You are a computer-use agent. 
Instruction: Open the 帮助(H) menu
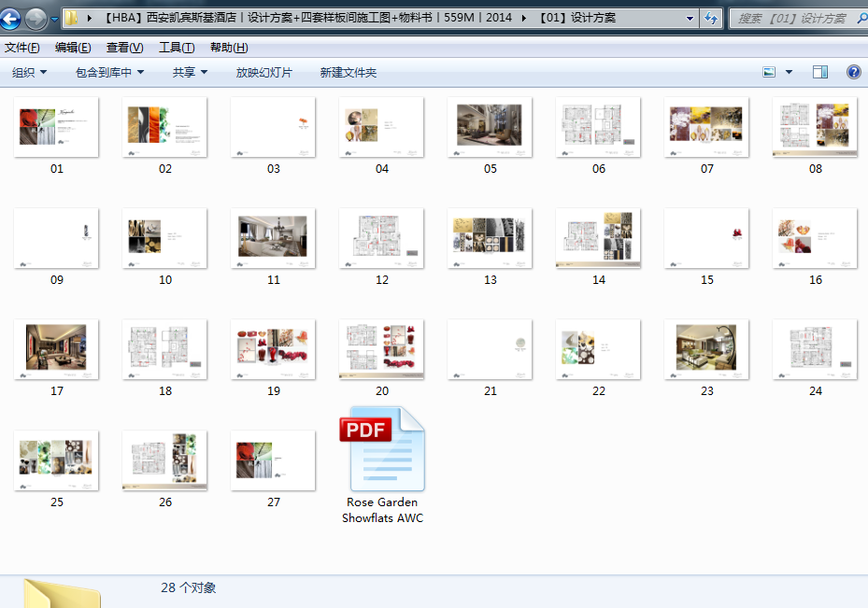coord(229,48)
